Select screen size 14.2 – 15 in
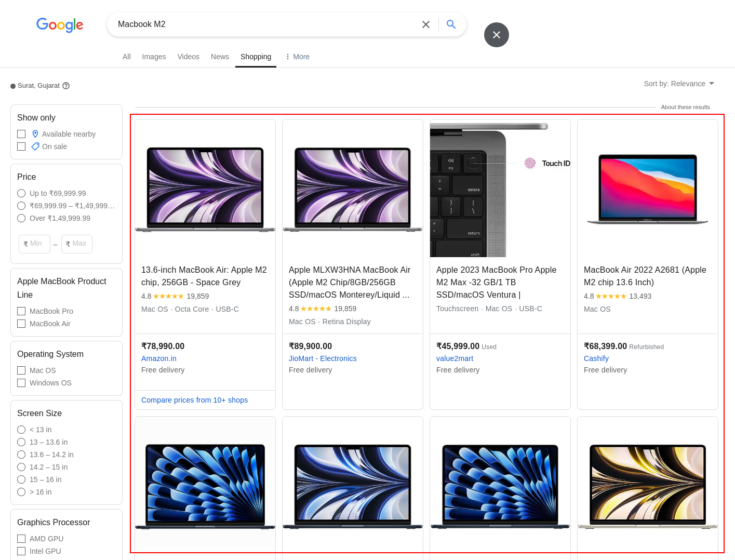 pyautogui.click(x=21, y=467)
